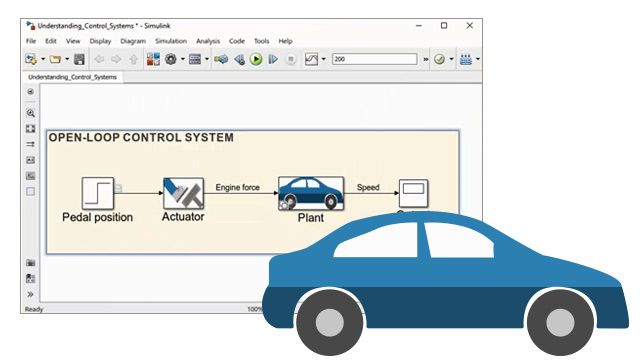Run the simulation with green play button
Image resolution: width=640 pixels, height=360 pixels.
pyautogui.click(x=256, y=60)
